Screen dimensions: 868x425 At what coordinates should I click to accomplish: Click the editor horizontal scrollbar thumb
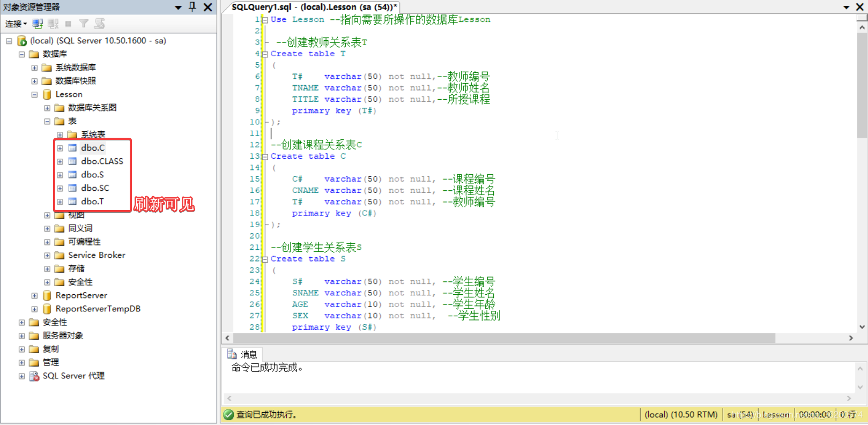[x=504, y=338]
